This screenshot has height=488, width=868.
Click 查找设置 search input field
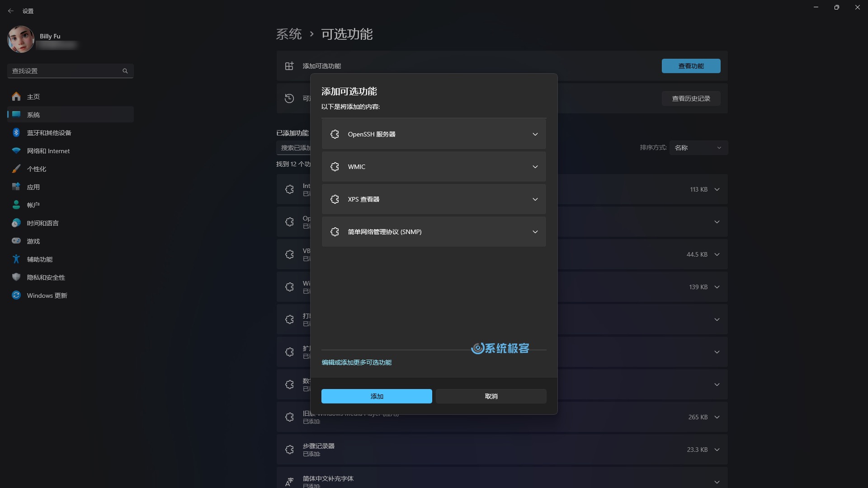[68, 70]
